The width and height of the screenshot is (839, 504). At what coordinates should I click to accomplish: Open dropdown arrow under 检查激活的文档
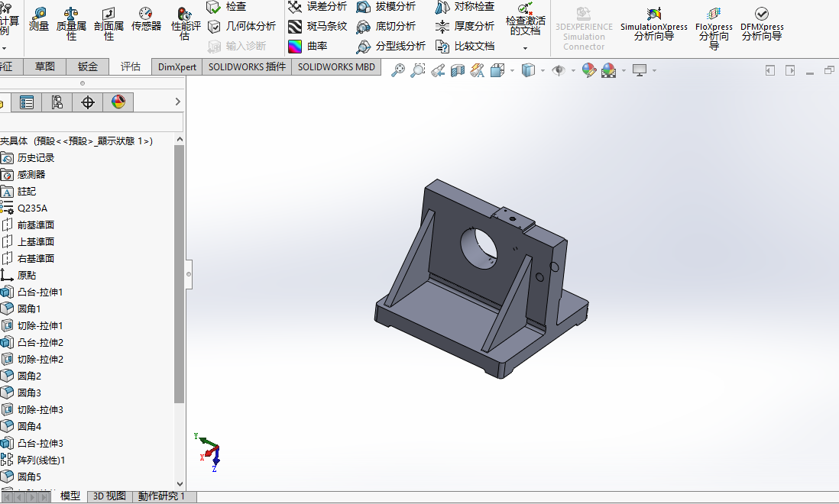tap(525, 48)
